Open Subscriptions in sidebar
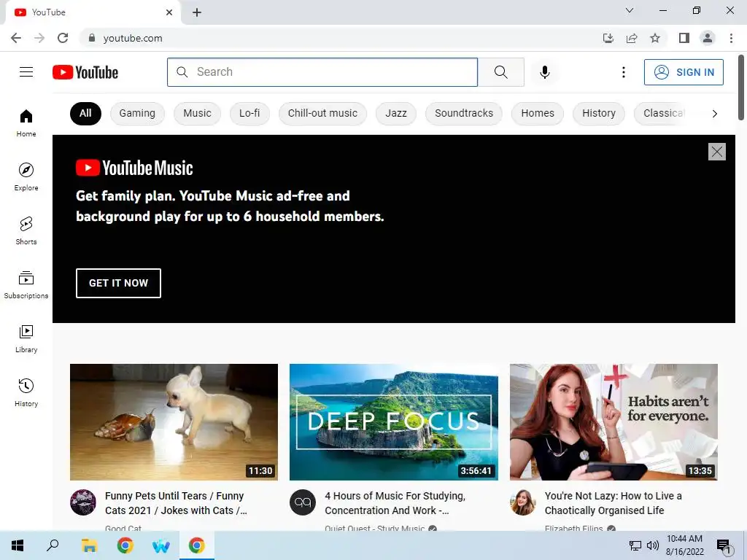The height and width of the screenshot is (560, 747). (x=26, y=285)
